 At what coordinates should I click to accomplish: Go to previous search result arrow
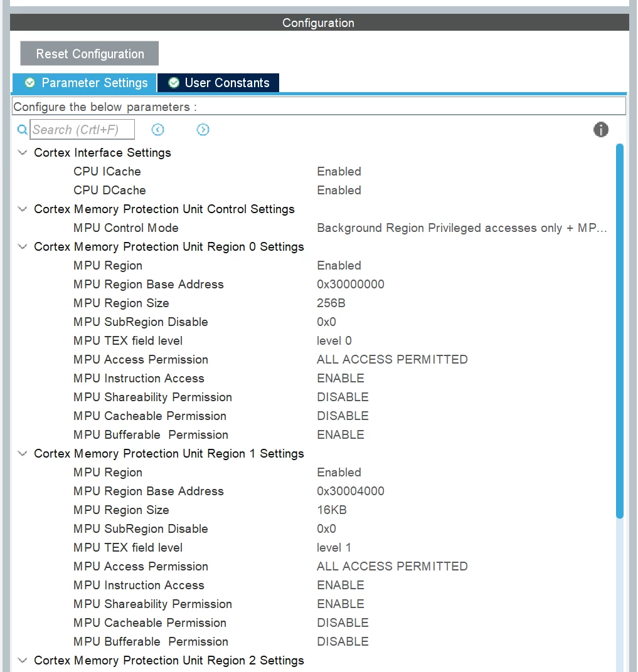158,129
